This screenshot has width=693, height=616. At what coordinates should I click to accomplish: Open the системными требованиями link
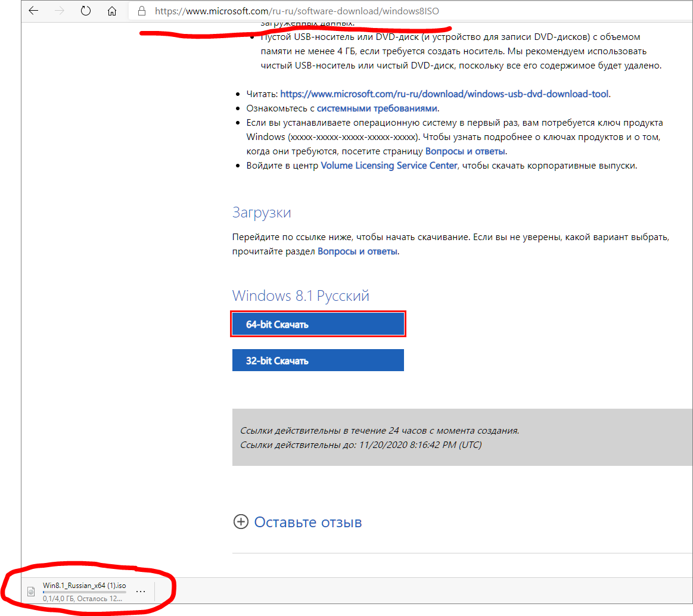tap(377, 108)
